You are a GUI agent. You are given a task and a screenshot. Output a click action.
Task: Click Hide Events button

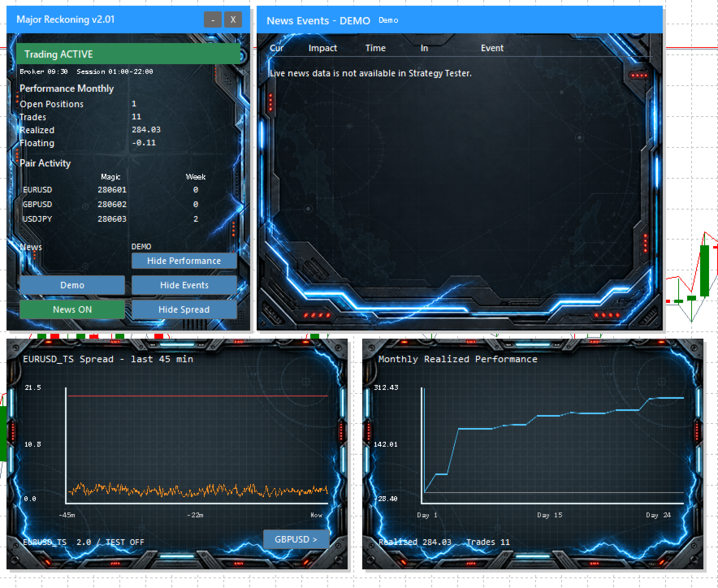(184, 285)
